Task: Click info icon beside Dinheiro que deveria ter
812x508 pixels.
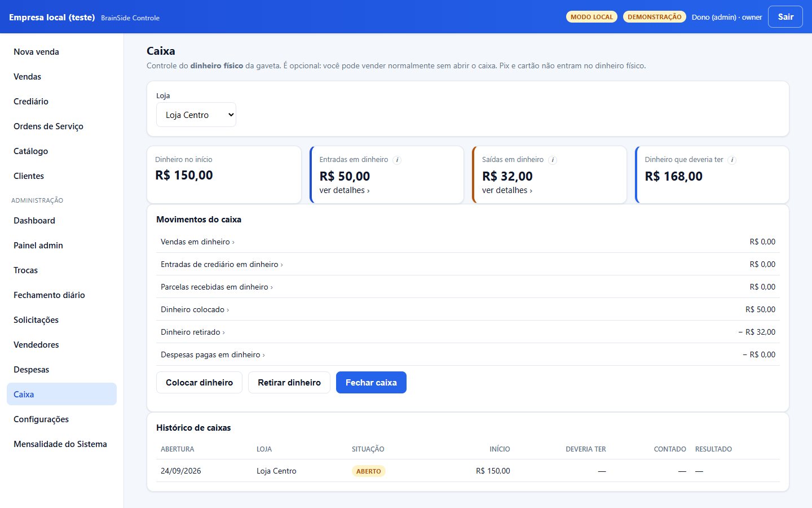Action: point(732,160)
